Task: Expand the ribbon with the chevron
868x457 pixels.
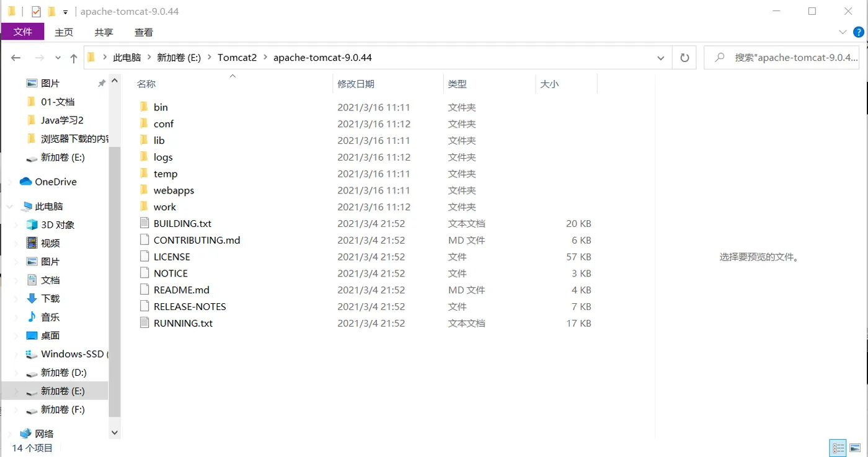Action: pos(843,32)
